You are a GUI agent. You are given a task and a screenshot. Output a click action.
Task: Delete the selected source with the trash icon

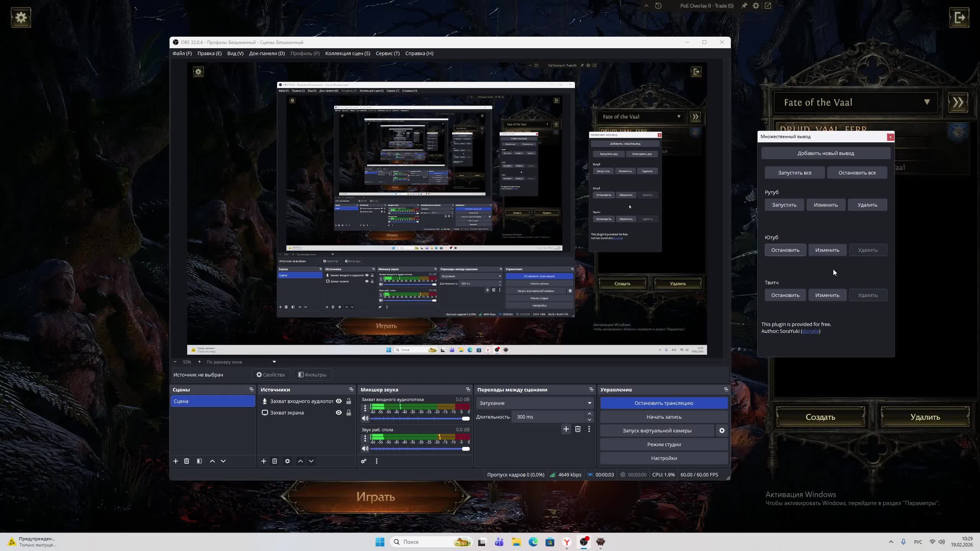click(274, 461)
